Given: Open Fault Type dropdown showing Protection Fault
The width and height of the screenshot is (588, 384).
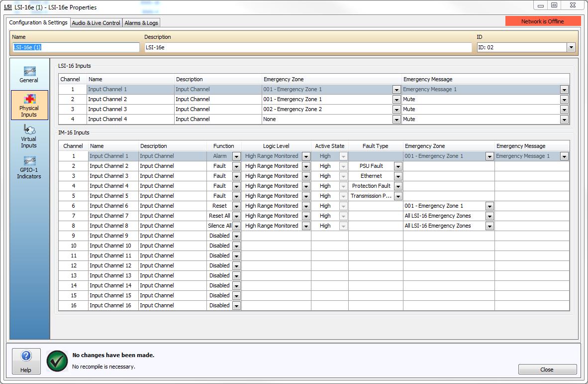Looking at the screenshot, I should pyautogui.click(x=398, y=186).
